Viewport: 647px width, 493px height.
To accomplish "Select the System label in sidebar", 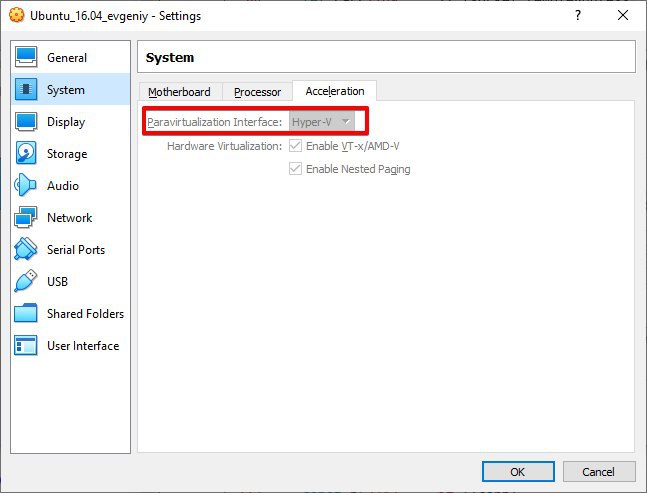I will click(66, 90).
